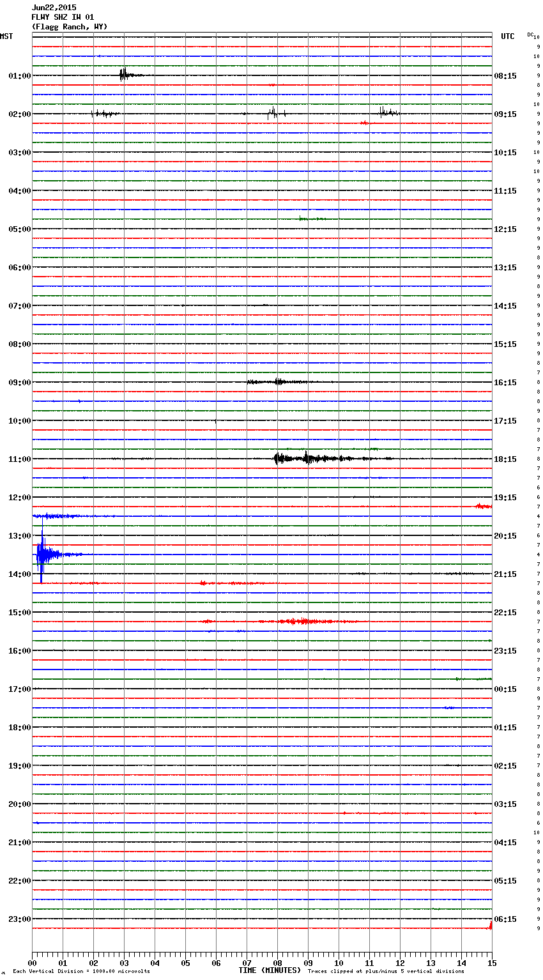Select the '09:00' MST time label
This screenshot has width=543, height=980.
(x=20, y=383)
